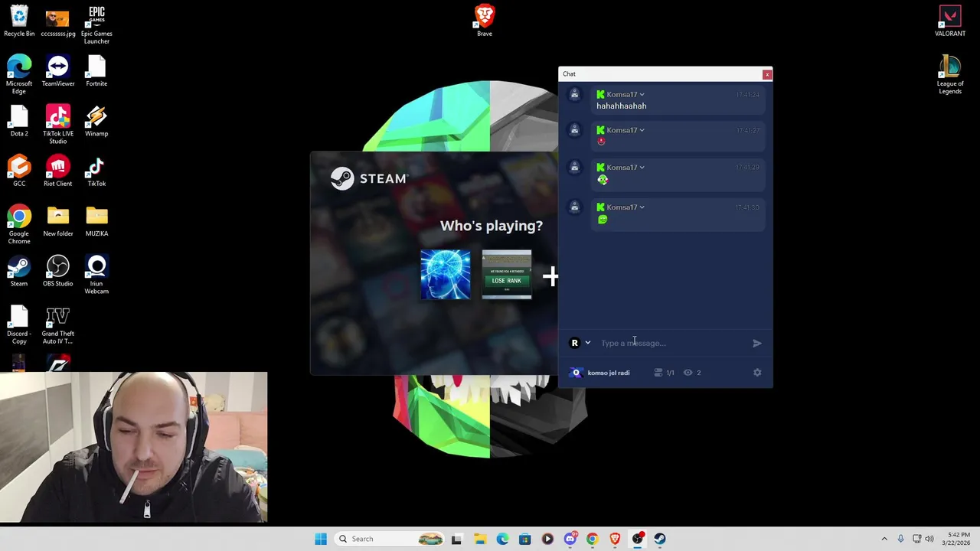Click the 'komso jel radi' channel name
Image resolution: width=980 pixels, height=551 pixels.
pyautogui.click(x=609, y=373)
